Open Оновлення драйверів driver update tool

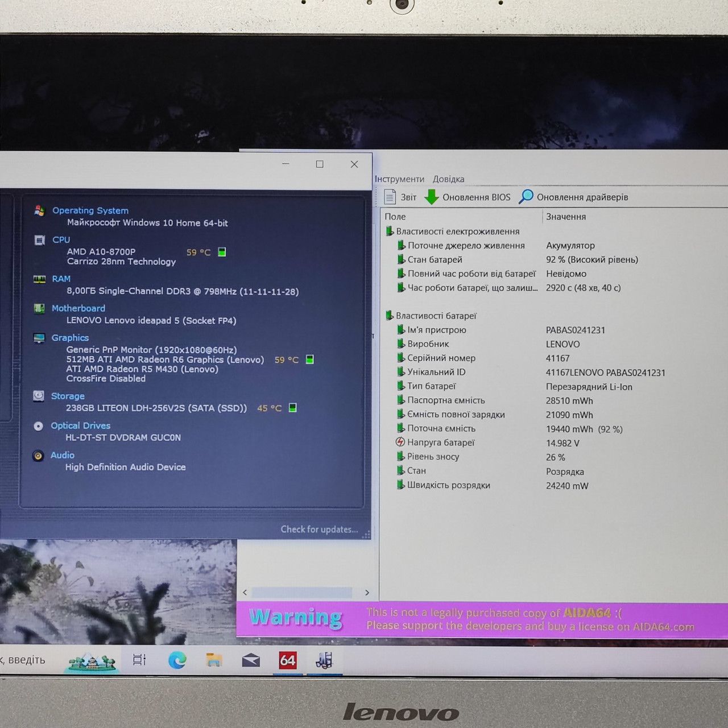pos(574,197)
